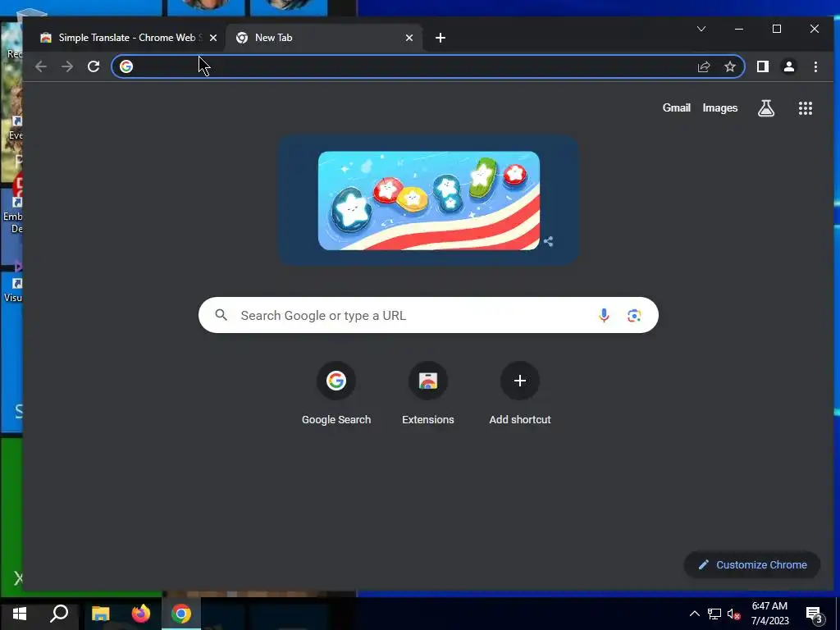The height and width of the screenshot is (630, 840).
Task: Open the Google Search shortcut
Action: click(x=336, y=395)
